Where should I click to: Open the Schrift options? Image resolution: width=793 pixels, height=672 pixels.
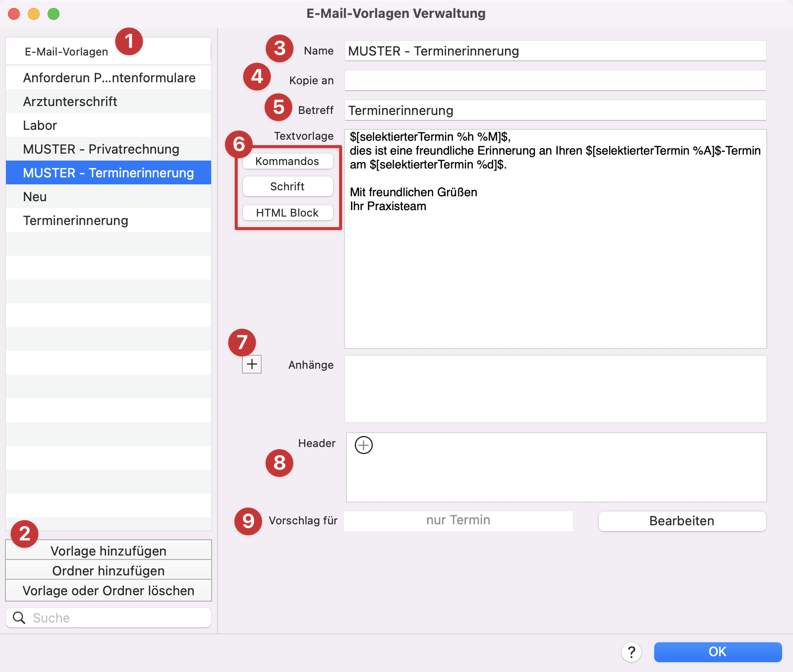287,186
